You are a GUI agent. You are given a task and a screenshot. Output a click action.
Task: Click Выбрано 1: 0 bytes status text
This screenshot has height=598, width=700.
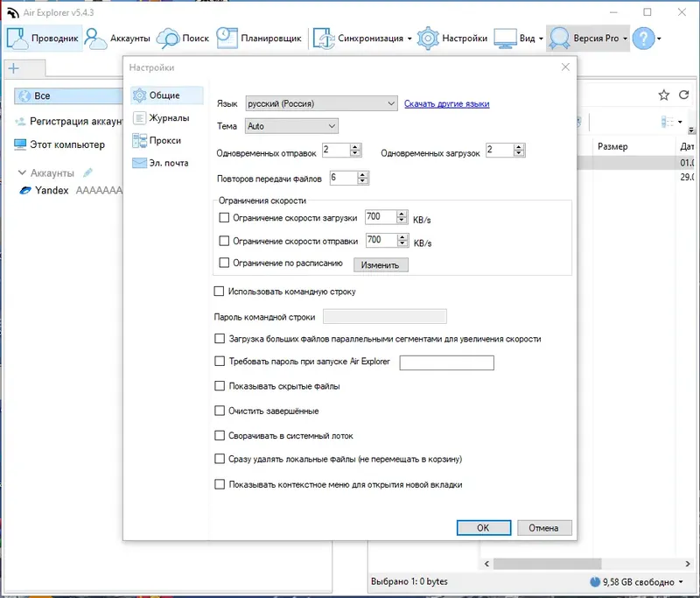tap(409, 581)
